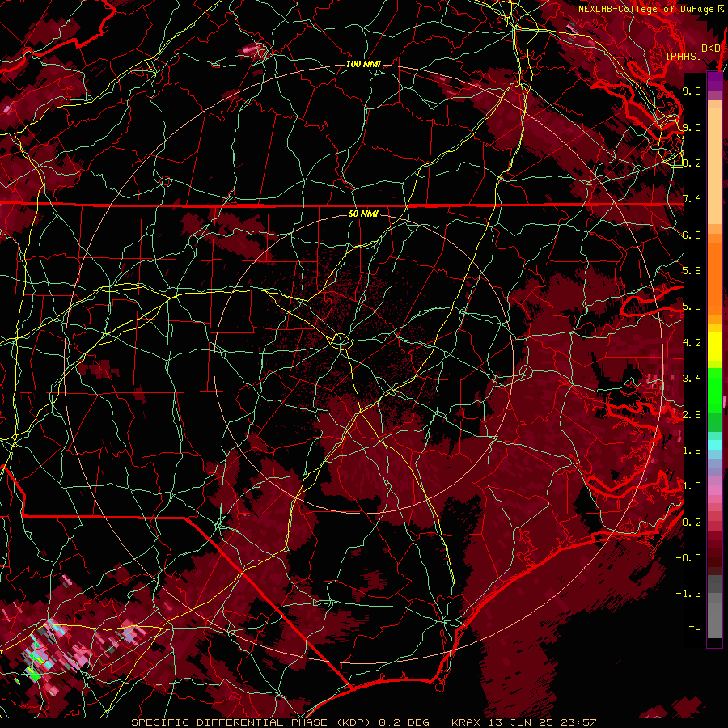
Task: Click the -1.3 scale value
Action: (x=688, y=594)
